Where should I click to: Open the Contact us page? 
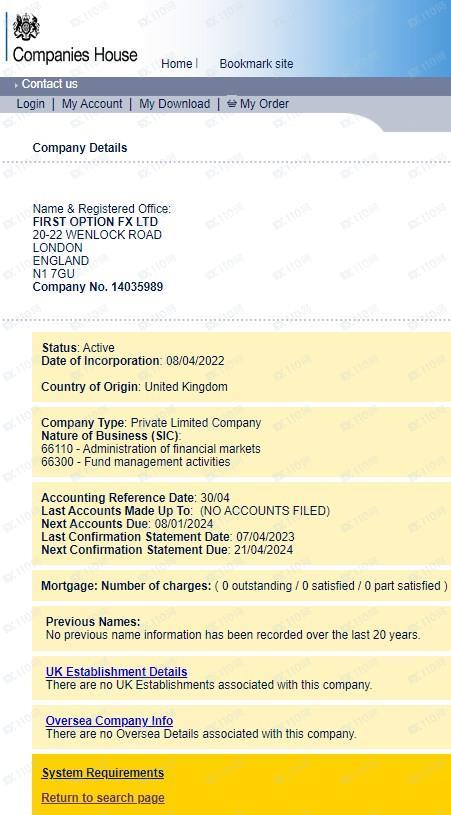[49, 84]
